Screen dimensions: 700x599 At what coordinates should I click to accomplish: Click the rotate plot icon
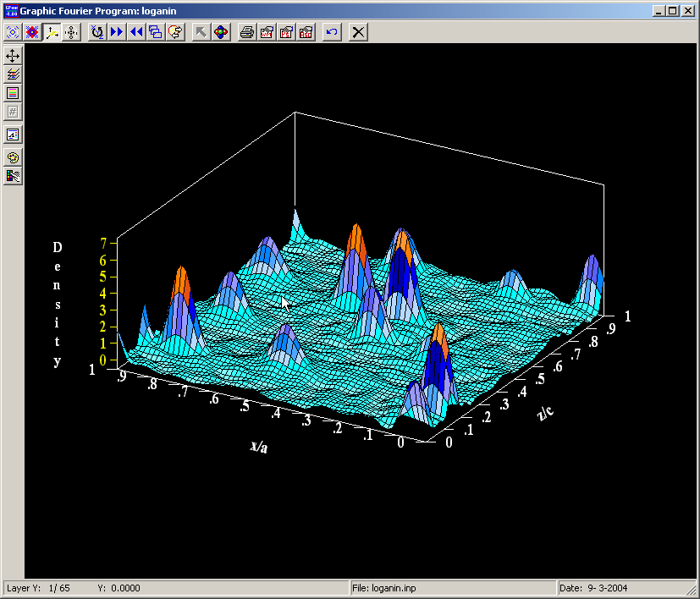click(97, 32)
